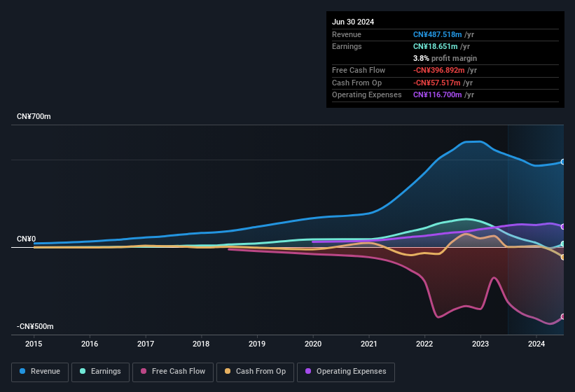Hide the Free Cash Flow series

172,371
